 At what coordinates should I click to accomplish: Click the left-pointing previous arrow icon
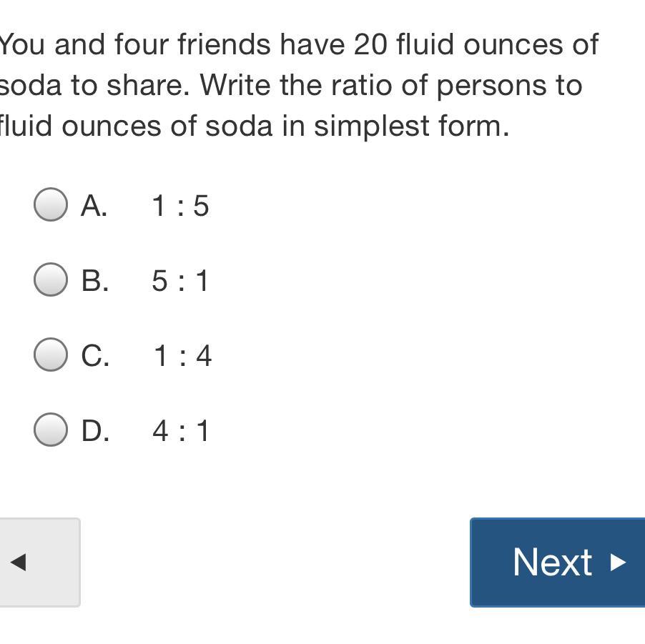click(19, 562)
